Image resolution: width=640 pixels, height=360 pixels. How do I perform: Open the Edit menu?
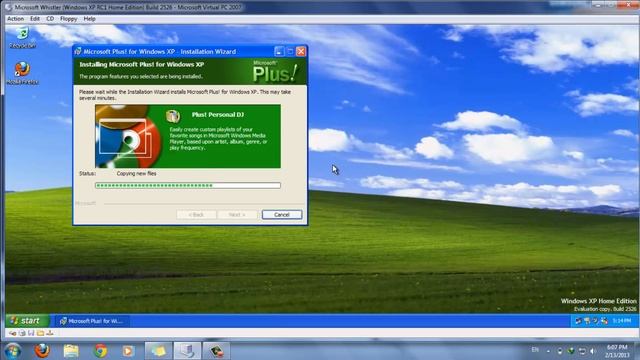[35, 19]
